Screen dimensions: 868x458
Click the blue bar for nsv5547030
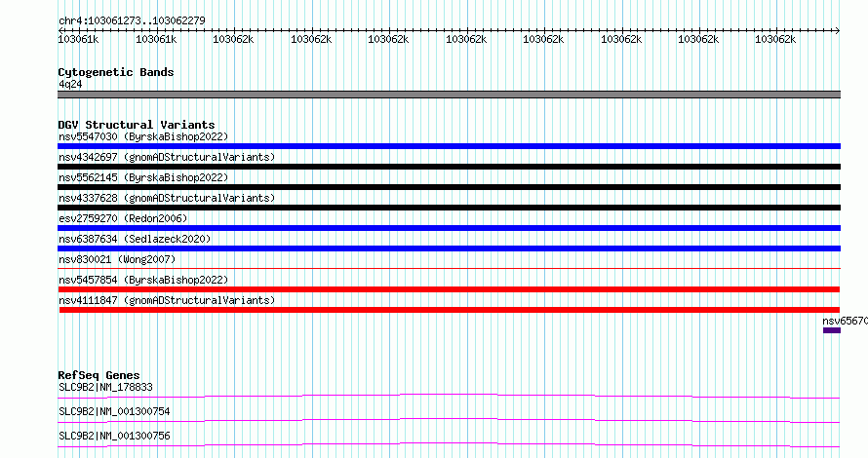[x=449, y=146]
